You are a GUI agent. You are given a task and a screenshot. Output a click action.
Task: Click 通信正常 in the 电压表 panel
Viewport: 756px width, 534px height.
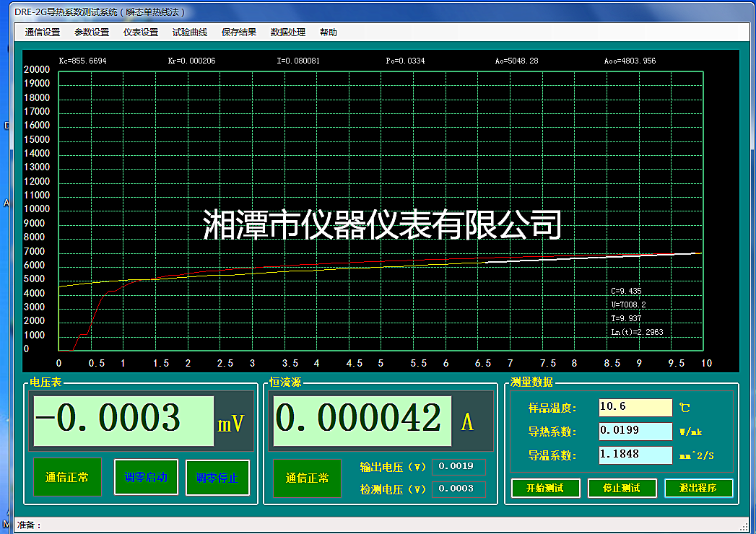tap(67, 477)
